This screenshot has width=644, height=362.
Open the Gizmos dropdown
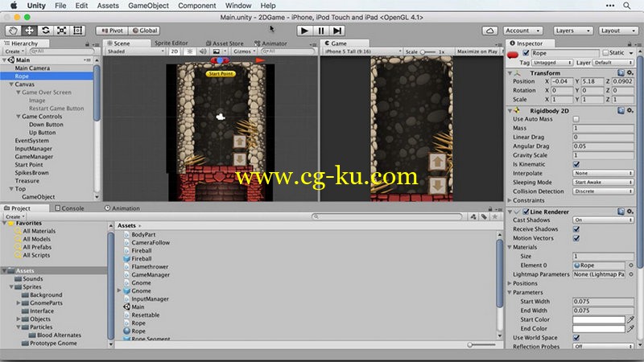click(x=245, y=51)
